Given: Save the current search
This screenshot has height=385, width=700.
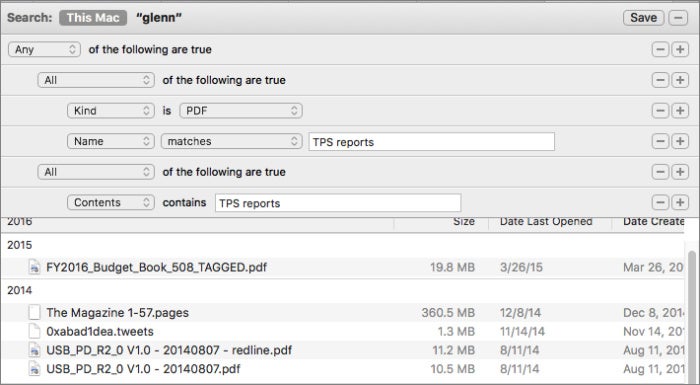Looking at the screenshot, I should [x=643, y=18].
